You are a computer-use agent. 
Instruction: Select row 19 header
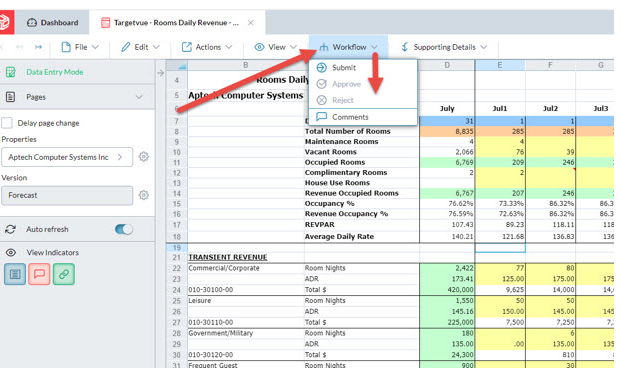[x=176, y=248]
